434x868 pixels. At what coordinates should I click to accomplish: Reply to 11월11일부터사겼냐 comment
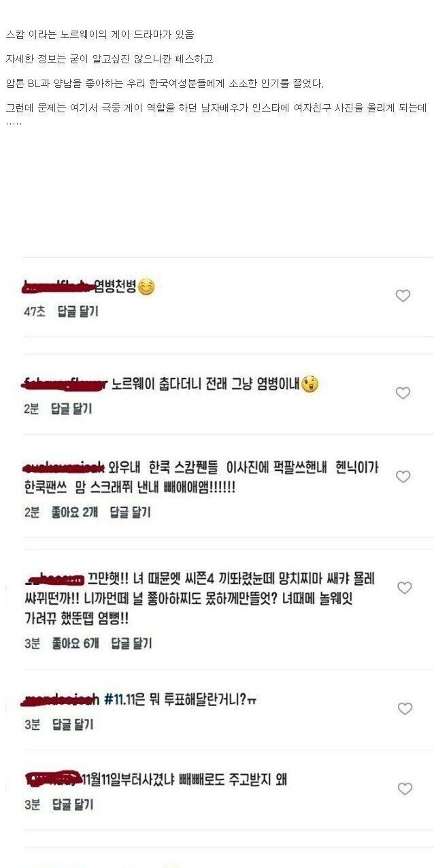(x=72, y=805)
